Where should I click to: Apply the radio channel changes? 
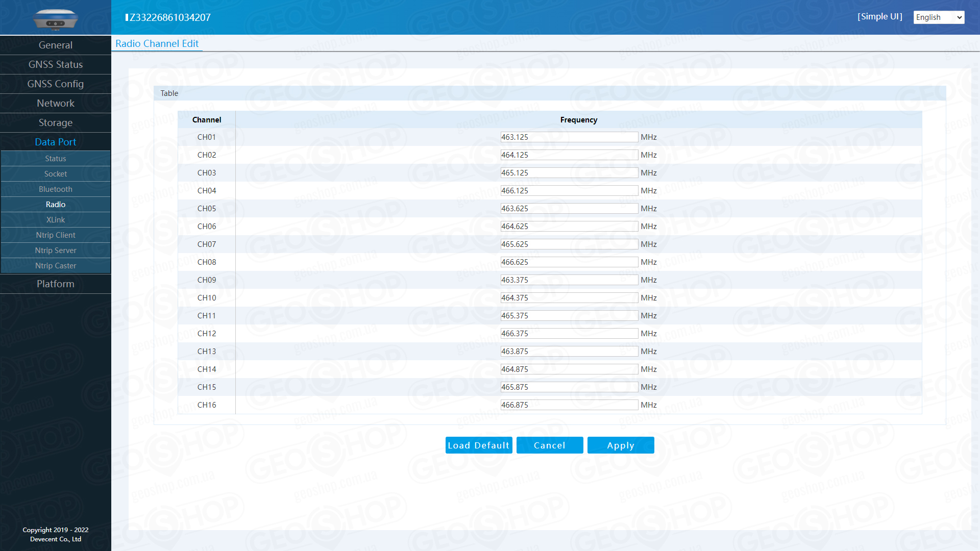(620, 445)
